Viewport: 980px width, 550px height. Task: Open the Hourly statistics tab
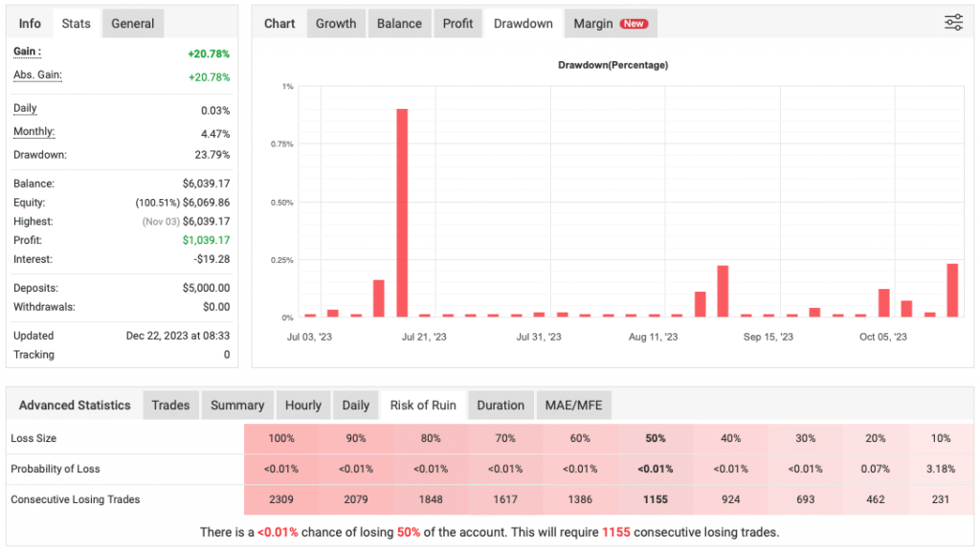(x=303, y=406)
